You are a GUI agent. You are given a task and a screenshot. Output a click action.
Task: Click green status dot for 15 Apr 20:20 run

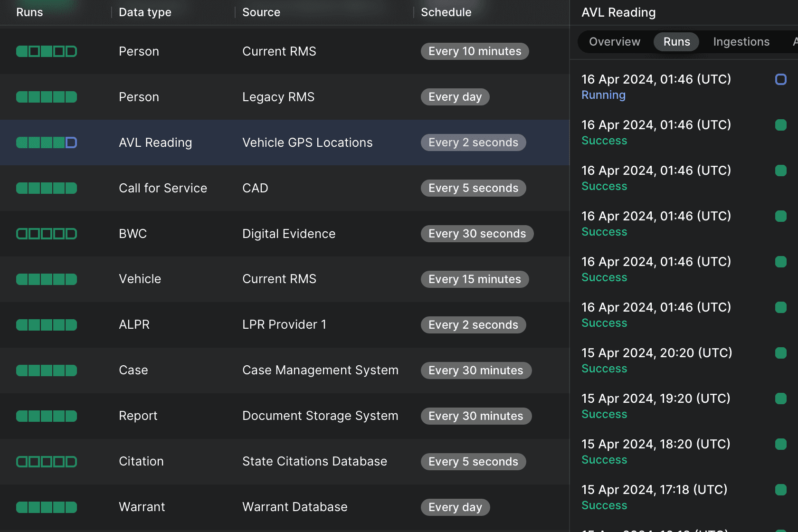click(780, 353)
